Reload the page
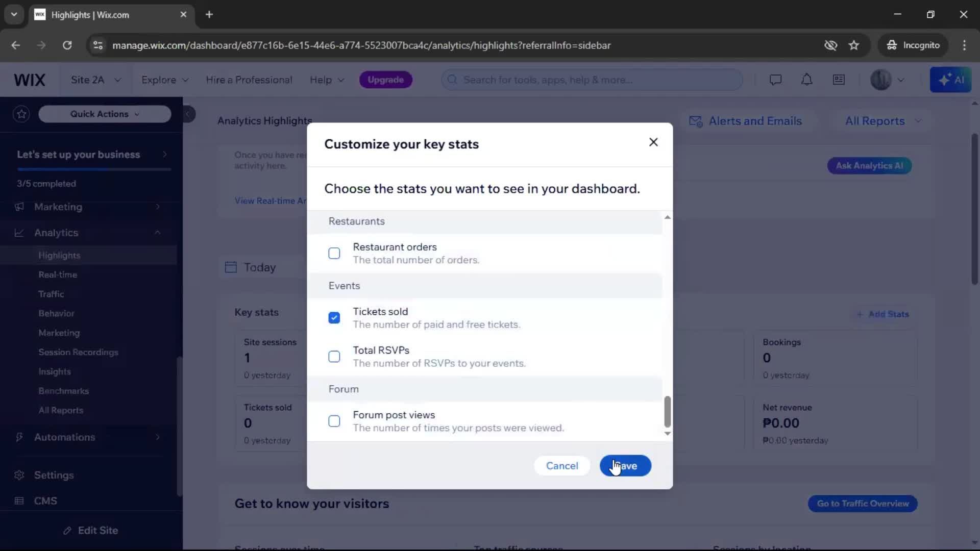 click(67, 45)
